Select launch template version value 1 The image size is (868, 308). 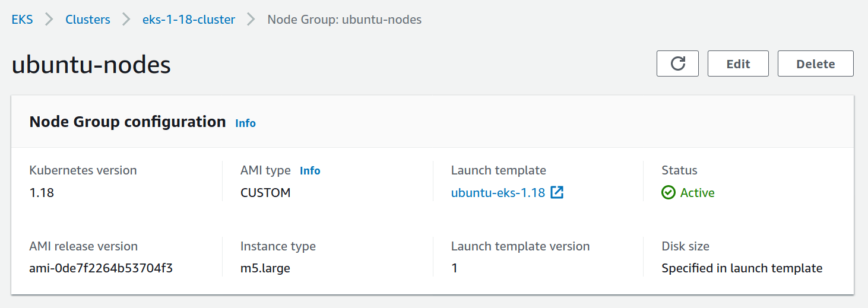click(455, 268)
